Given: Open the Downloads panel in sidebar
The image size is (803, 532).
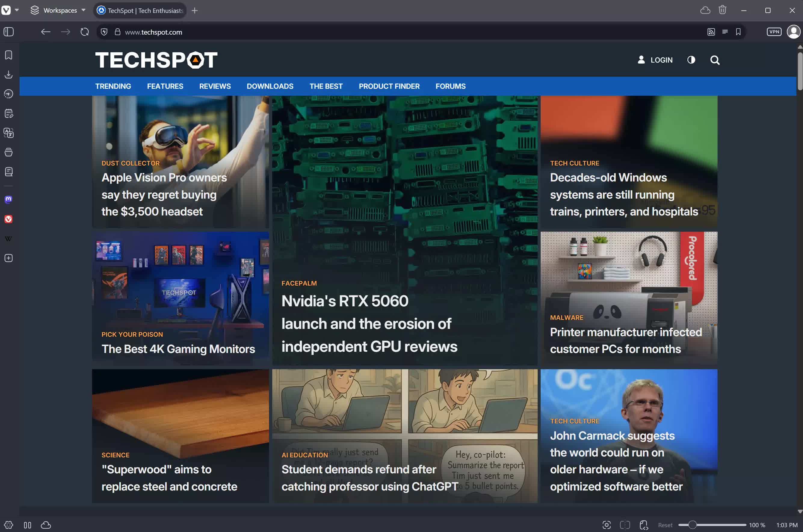Looking at the screenshot, I should coord(8,74).
